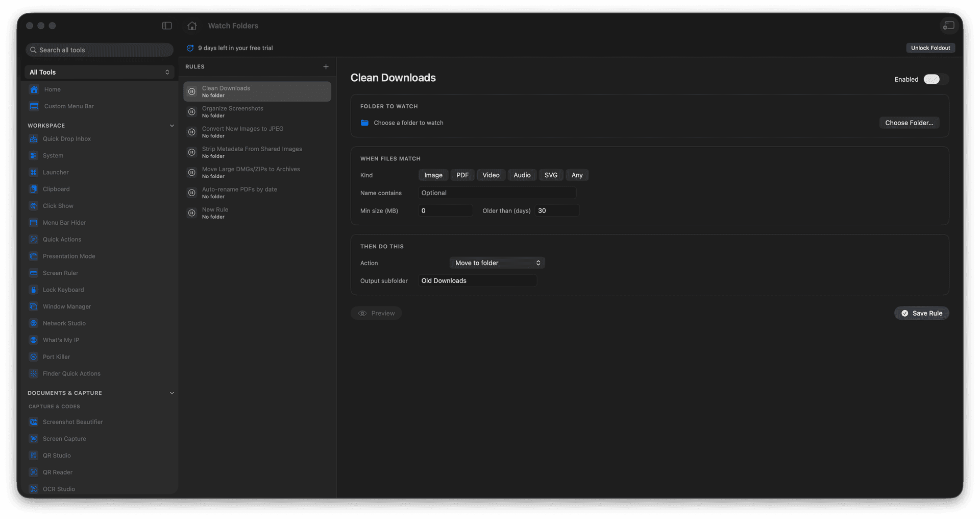This screenshot has height=519, width=980.
Task: Click the Search all tools field
Action: click(x=100, y=50)
